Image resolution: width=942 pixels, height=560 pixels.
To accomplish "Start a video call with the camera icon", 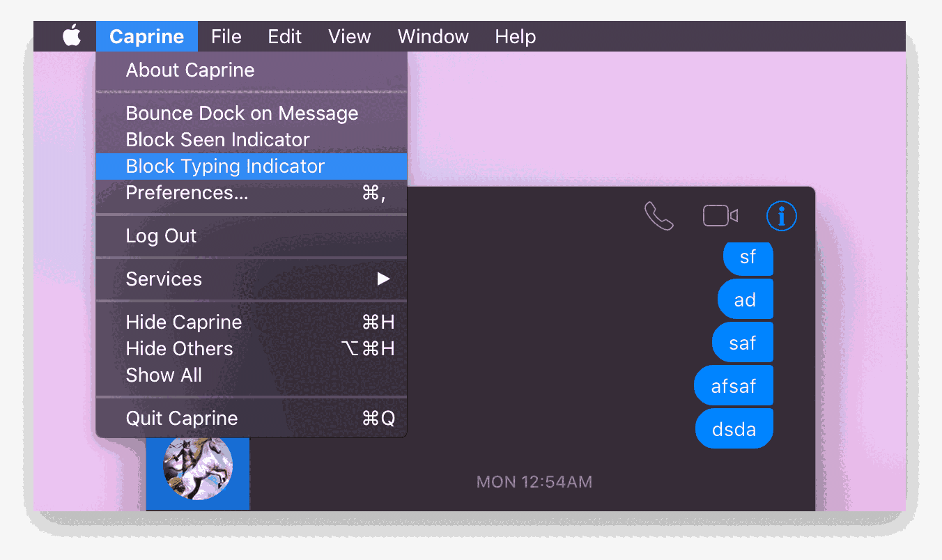I will tap(719, 215).
